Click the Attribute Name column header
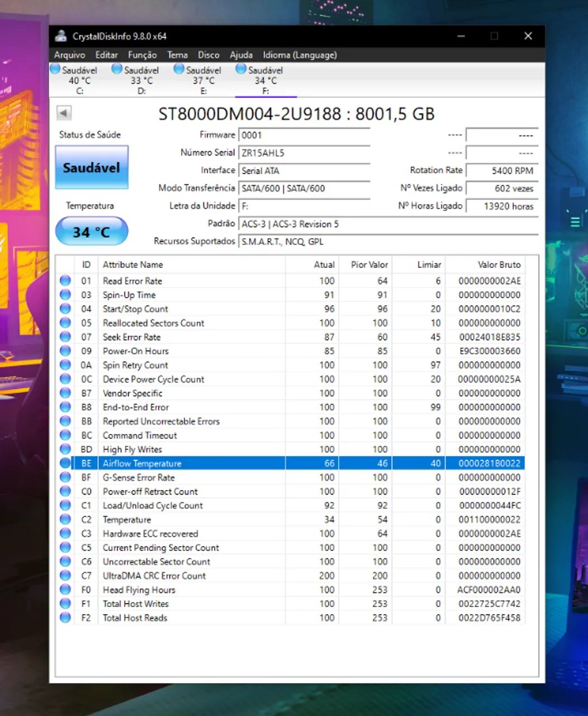588x716 pixels. (x=191, y=265)
